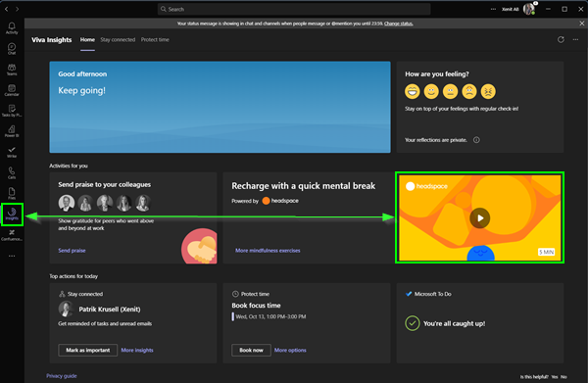The width and height of the screenshot is (588, 383).
Task: Open the Activity feed in sidebar
Action: (x=12, y=28)
